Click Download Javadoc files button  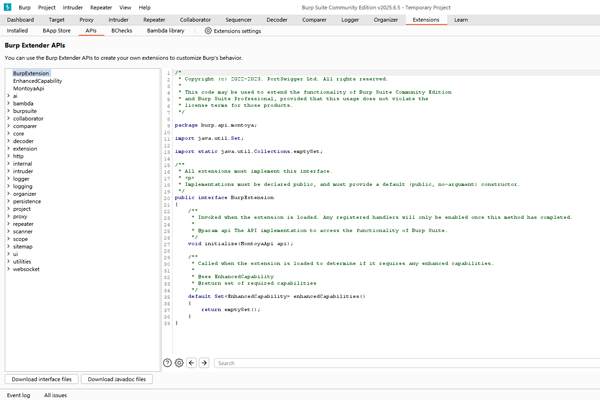pos(117,379)
